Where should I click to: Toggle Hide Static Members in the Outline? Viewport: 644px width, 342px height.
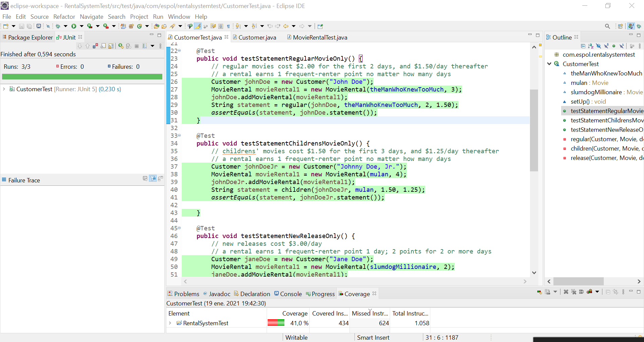coord(606,46)
